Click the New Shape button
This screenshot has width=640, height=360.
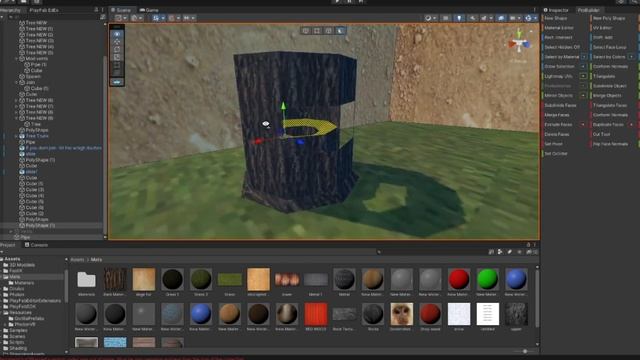coord(556,18)
